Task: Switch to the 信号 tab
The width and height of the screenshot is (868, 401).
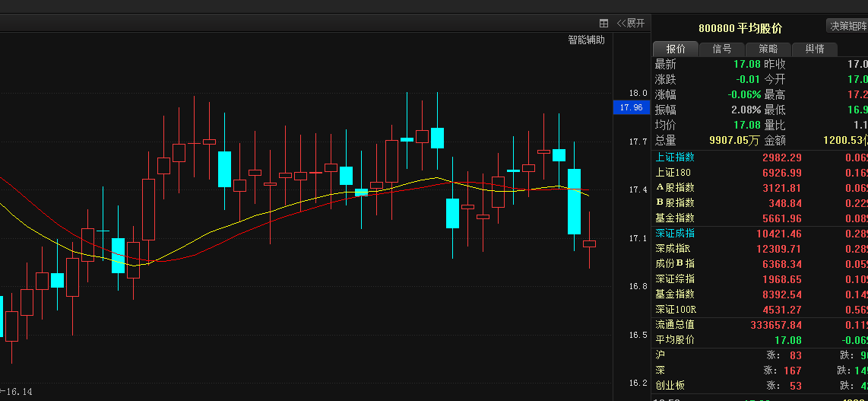Action: [x=722, y=49]
